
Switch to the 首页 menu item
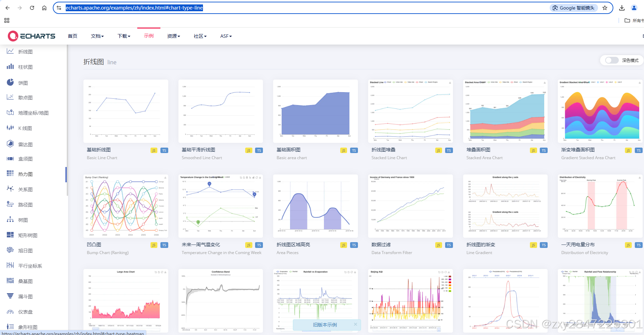point(72,36)
